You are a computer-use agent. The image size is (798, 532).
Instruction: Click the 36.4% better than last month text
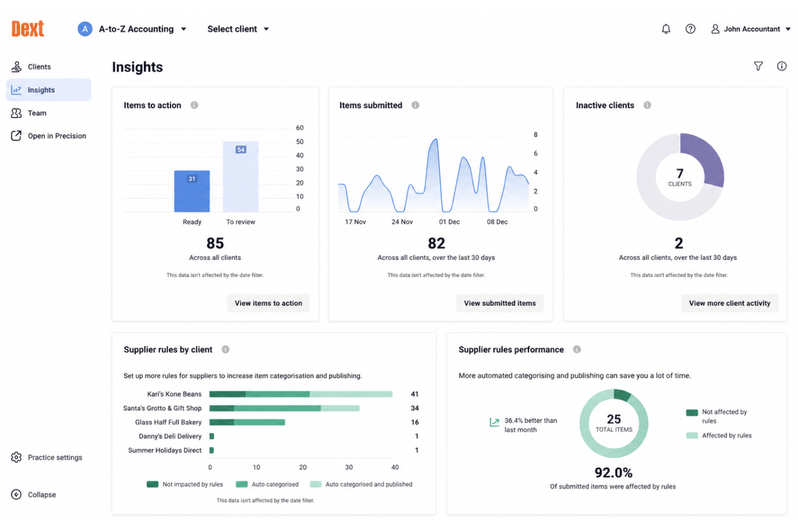[x=531, y=425]
